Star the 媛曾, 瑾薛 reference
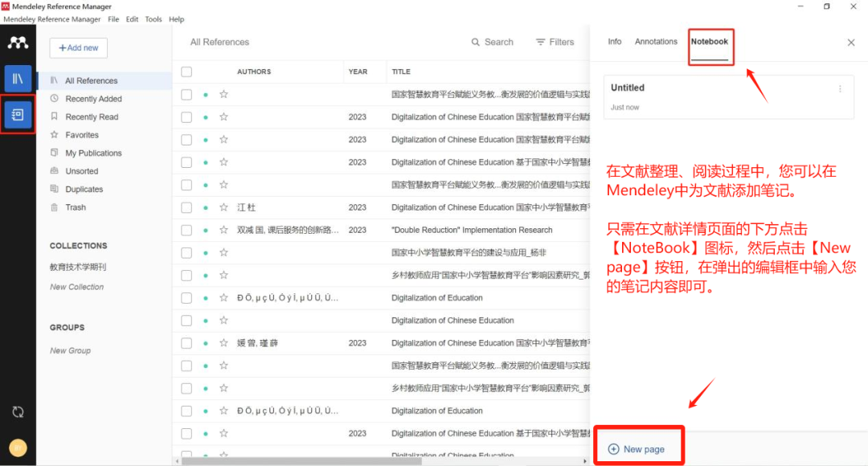 [223, 342]
